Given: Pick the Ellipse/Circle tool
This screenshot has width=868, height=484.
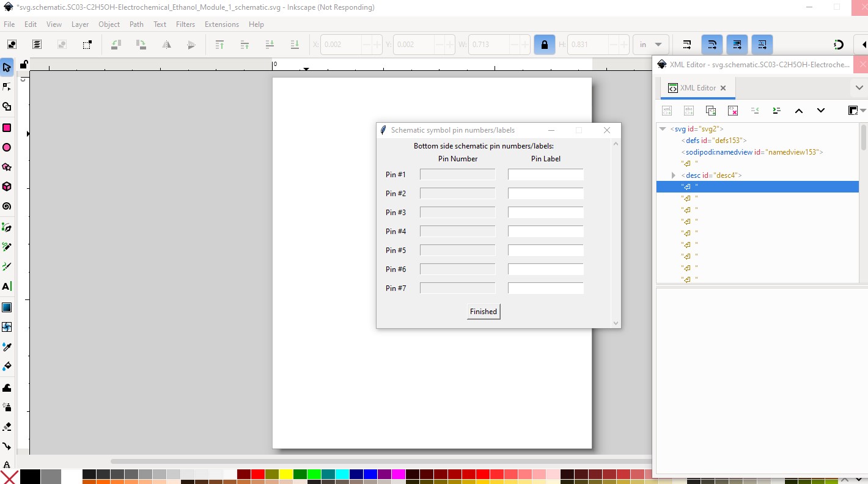Looking at the screenshot, I should [7, 147].
